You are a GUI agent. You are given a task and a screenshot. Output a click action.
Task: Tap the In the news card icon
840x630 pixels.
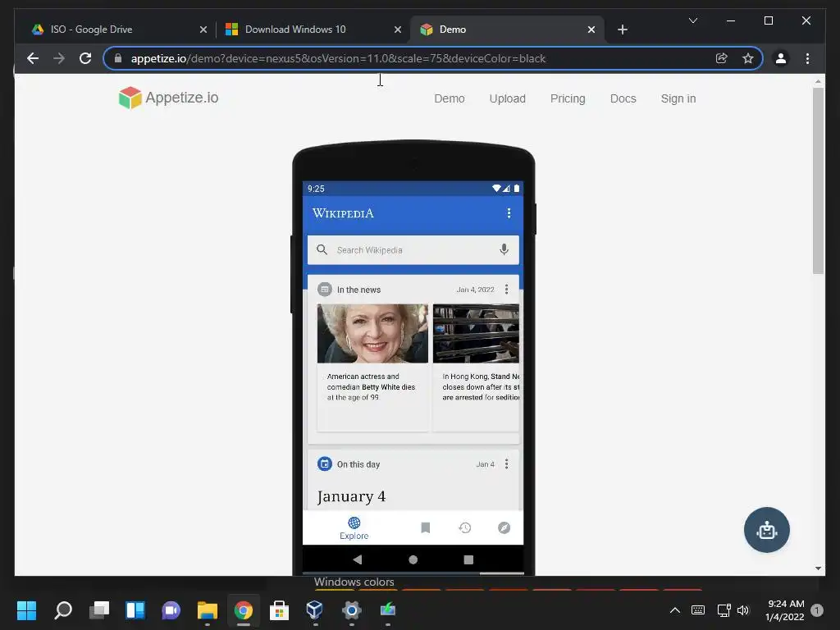[325, 290]
